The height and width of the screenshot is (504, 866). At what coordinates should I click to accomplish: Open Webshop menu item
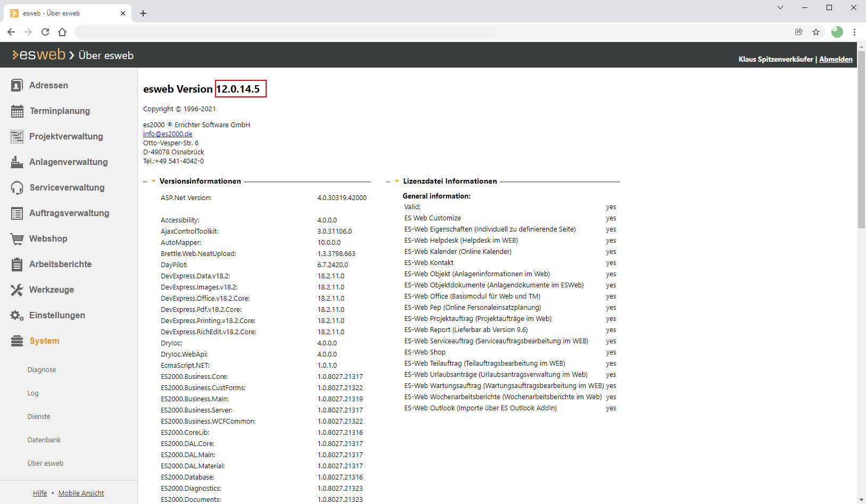(x=48, y=238)
